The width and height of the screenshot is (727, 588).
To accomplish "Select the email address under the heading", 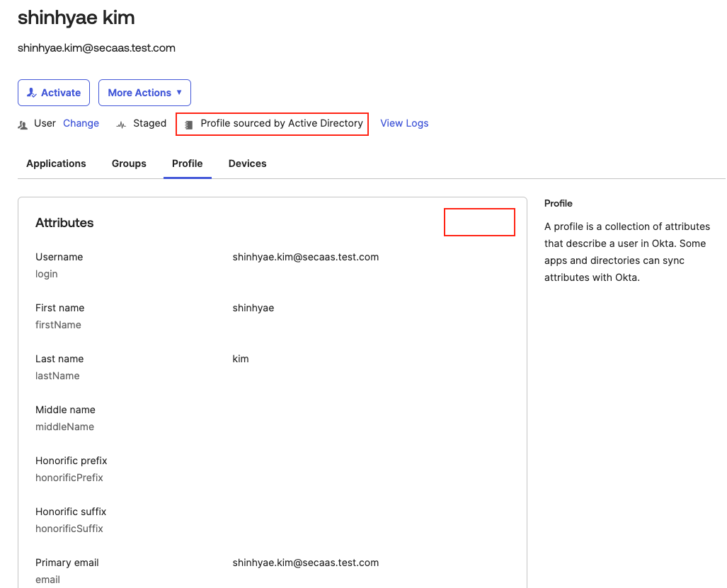I will pos(96,48).
